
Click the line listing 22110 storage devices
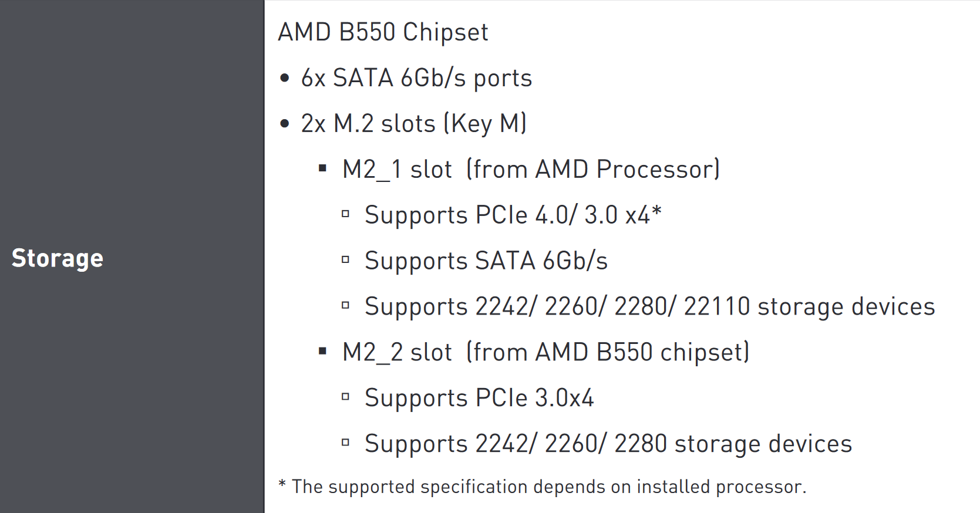[649, 307]
